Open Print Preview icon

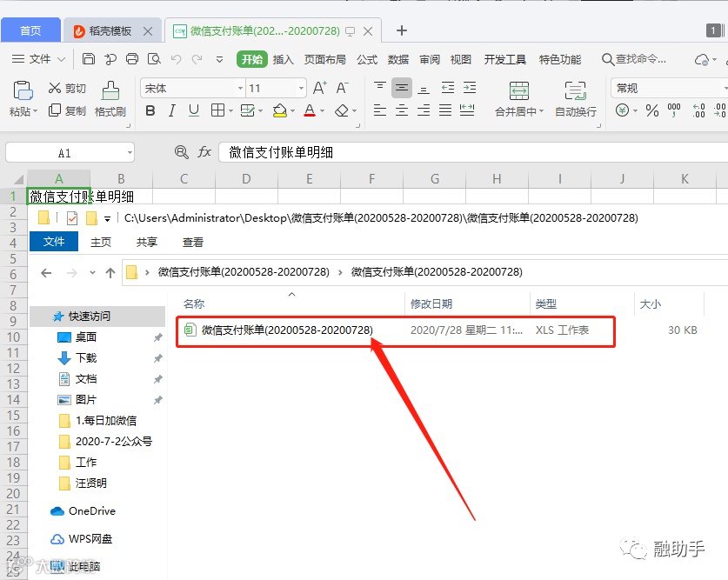point(154,59)
